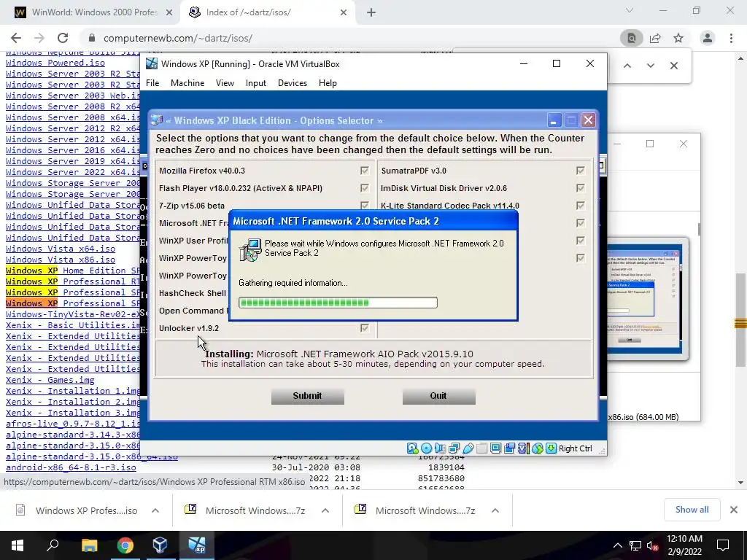Image resolution: width=747 pixels, height=560 pixels.
Task: Open Windows Start menu
Action: pyautogui.click(x=18, y=545)
